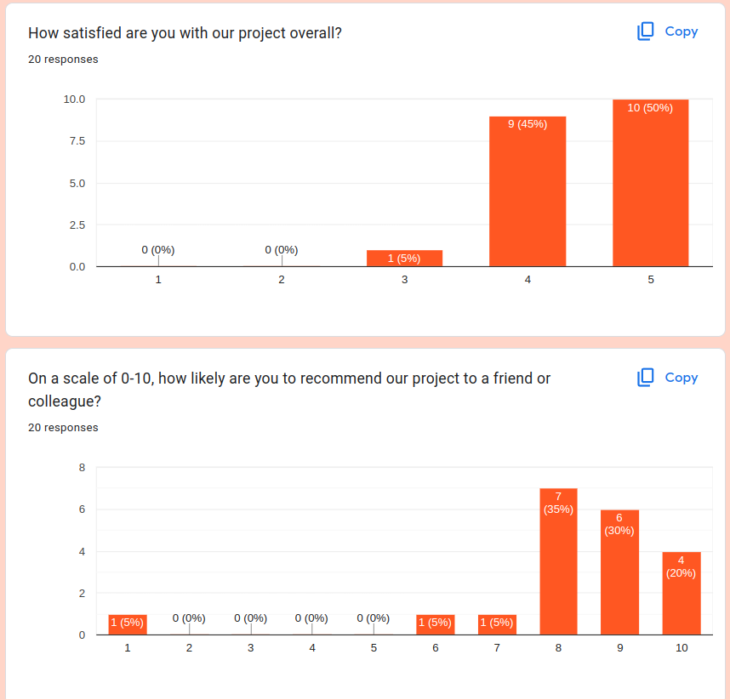Image resolution: width=730 pixels, height=700 pixels.
Task: Click the Copy label on recommendation chart
Action: [x=681, y=378]
